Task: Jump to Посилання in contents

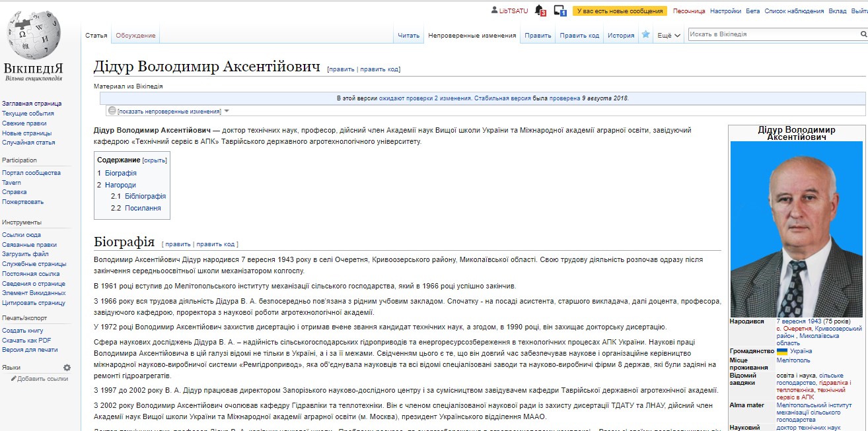Action: click(x=143, y=209)
